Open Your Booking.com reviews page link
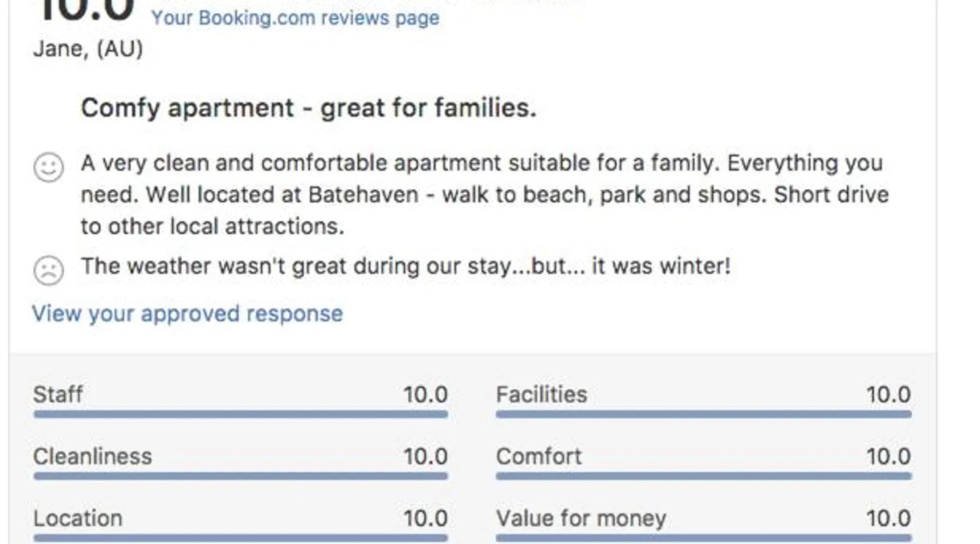This screenshot has height=544, width=980. (x=295, y=18)
